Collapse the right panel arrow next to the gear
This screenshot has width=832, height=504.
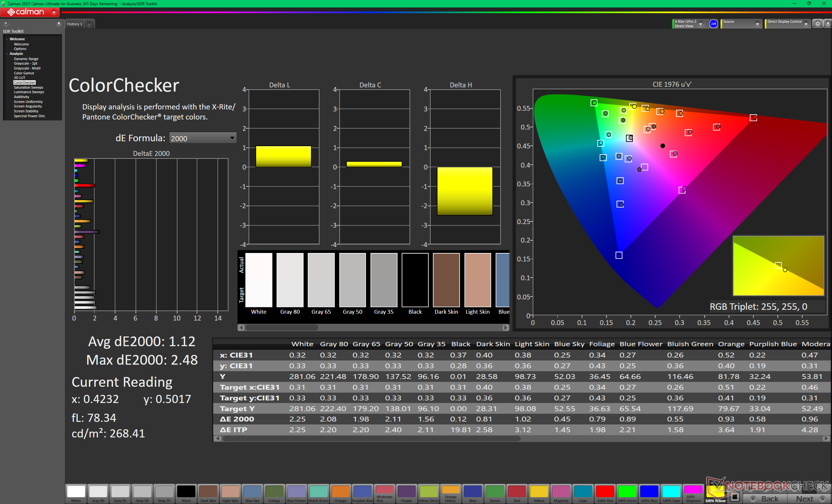click(827, 24)
